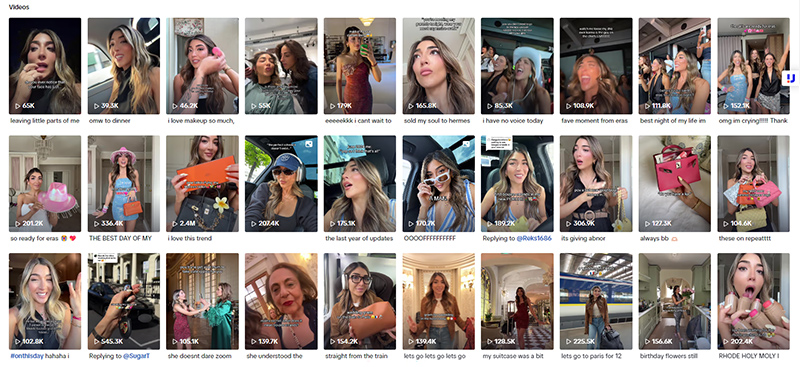Viewport: 800px width, 367px height.
Task: Click the play icon on the 336.4K video
Action: coord(96,224)
